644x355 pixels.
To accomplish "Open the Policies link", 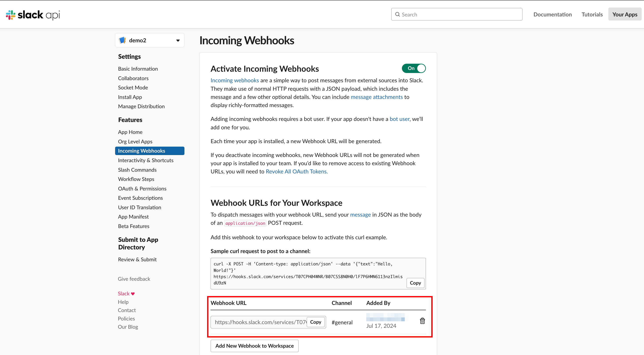I will point(126,319).
